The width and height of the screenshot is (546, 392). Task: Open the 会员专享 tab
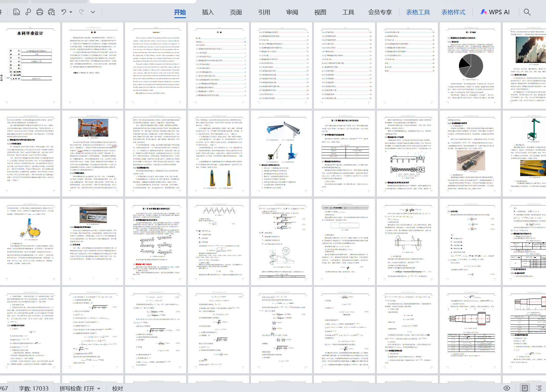click(380, 12)
